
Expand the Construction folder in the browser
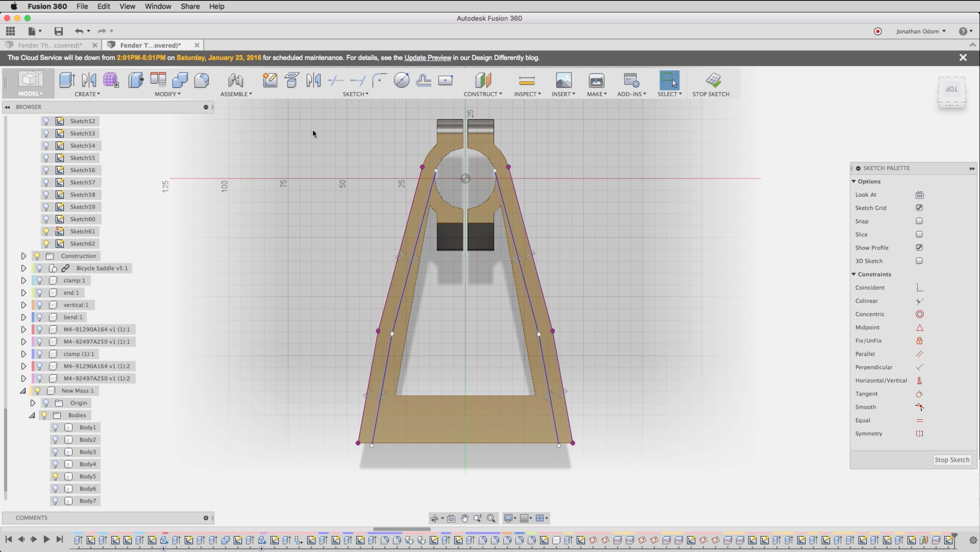[23, 256]
